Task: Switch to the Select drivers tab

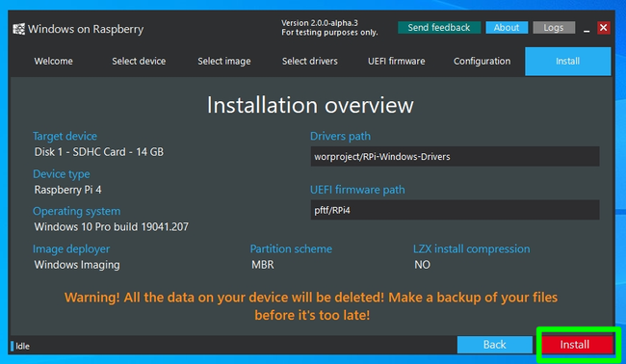Action: pyautogui.click(x=310, y=61)
